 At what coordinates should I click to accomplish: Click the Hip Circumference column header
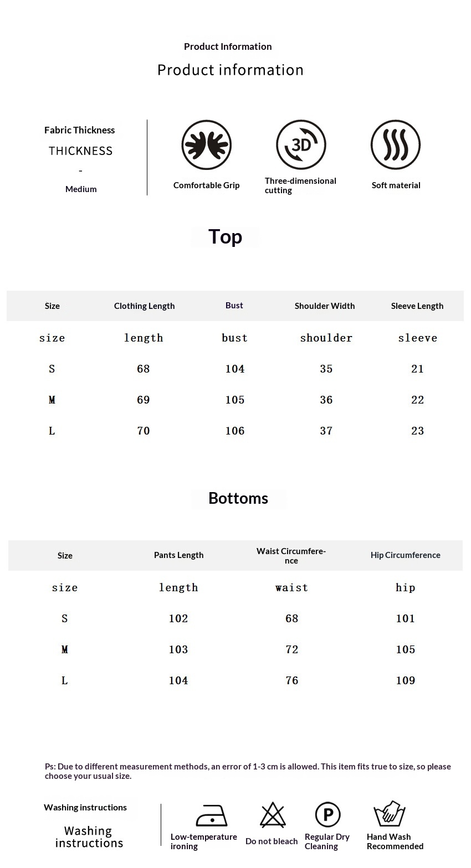coord(406,555)
